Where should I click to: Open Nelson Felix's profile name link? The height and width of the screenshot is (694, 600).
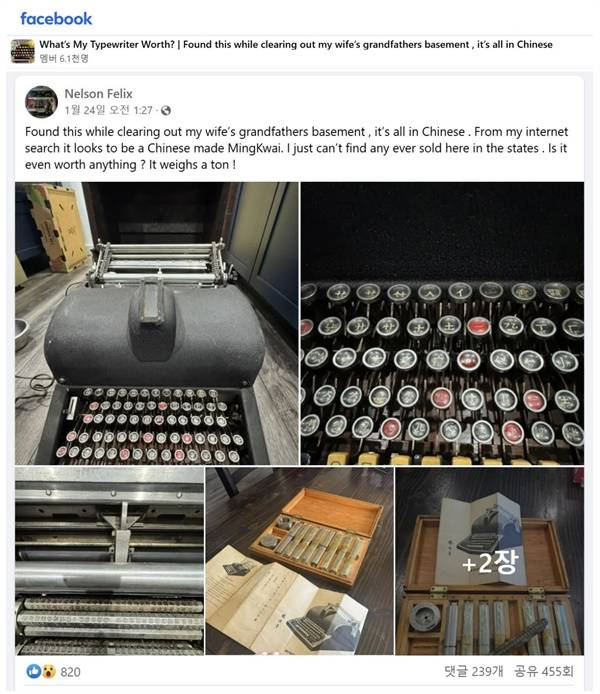point(98,94)
